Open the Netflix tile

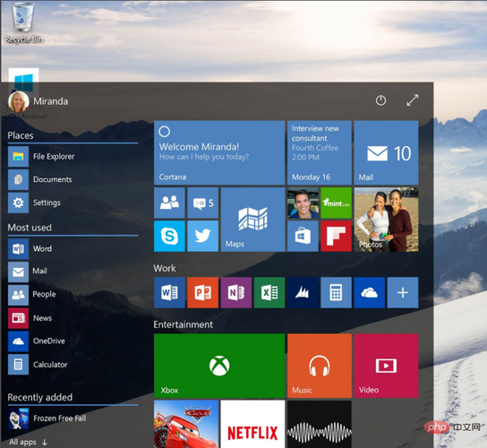tap(252, 424)
